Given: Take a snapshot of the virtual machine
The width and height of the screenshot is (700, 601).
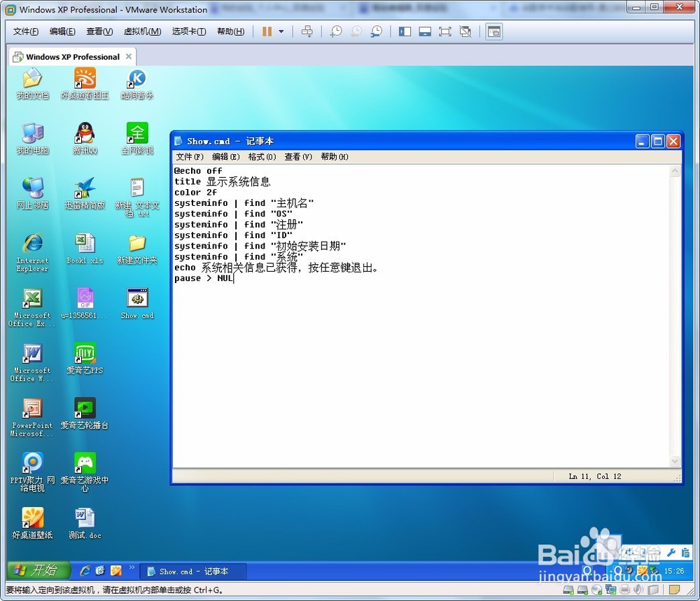Looking at the screenshot, I should click(x=335, y=32).
